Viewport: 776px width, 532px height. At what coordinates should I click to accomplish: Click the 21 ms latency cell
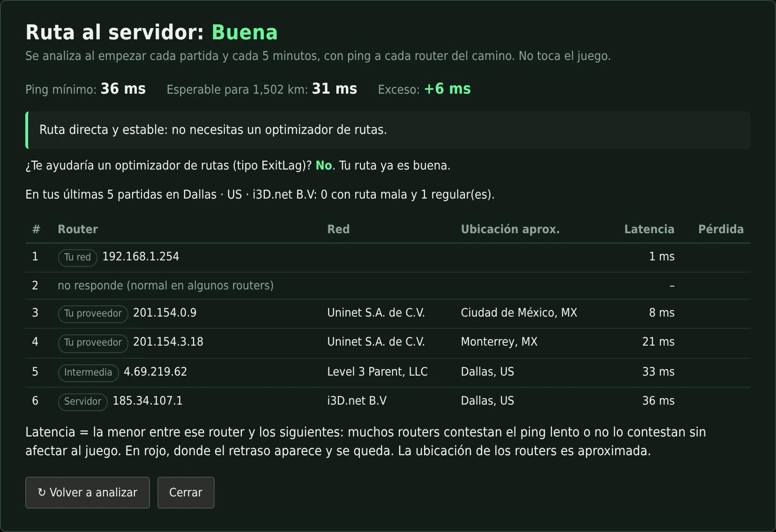click(658, 342)
